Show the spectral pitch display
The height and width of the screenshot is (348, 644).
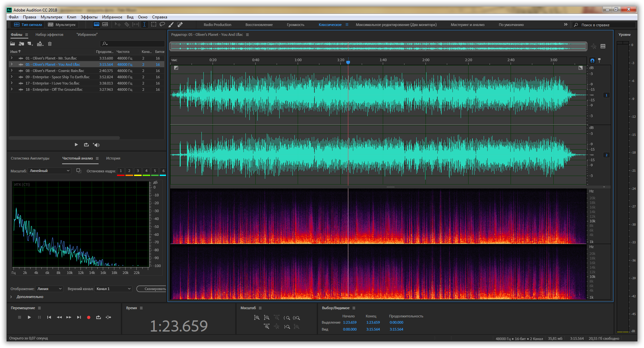(105, 25)
